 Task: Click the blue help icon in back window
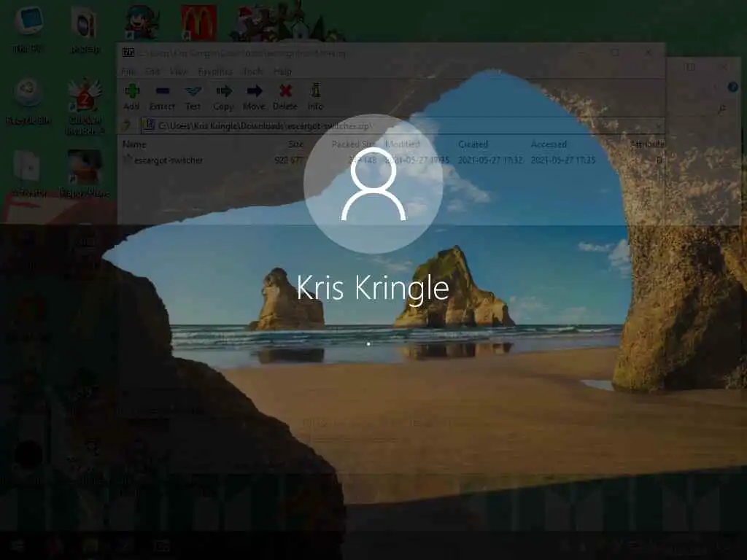pos(732,87)
